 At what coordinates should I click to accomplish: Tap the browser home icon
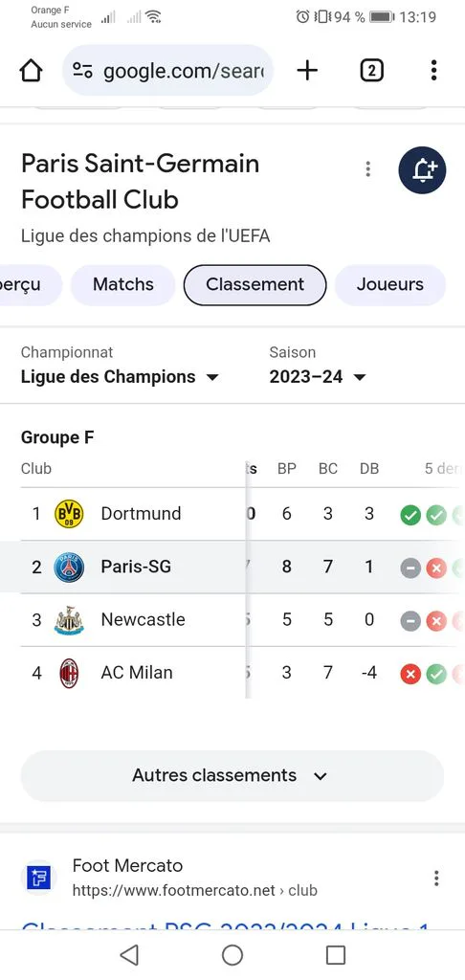pyautogui.click(x=31, y=71)
